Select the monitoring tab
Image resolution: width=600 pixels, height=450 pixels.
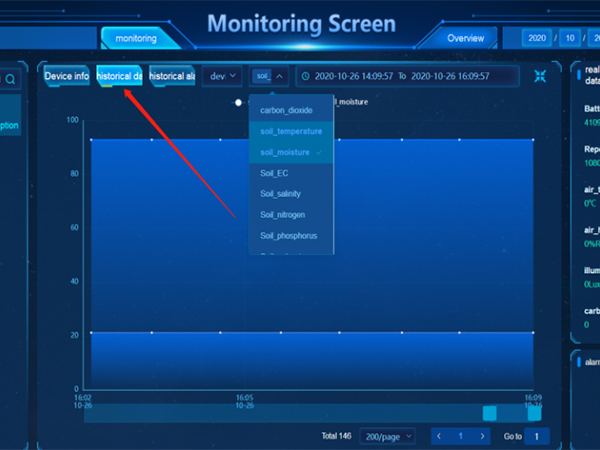pyautogui.click(x=137, y=38)
